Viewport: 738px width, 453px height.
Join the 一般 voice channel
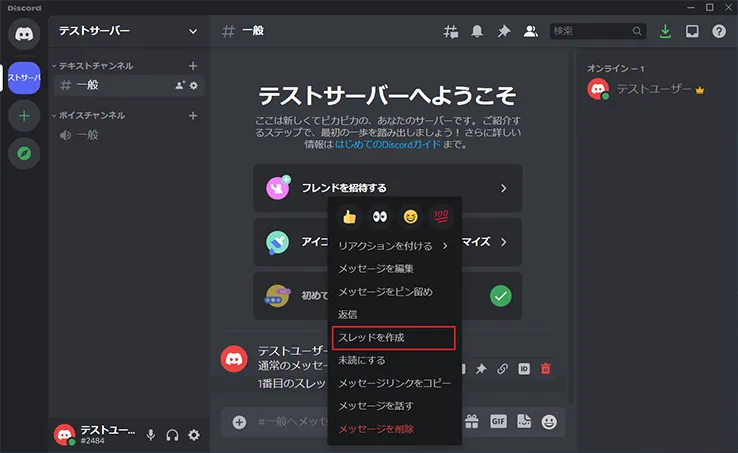pos(128,135)
